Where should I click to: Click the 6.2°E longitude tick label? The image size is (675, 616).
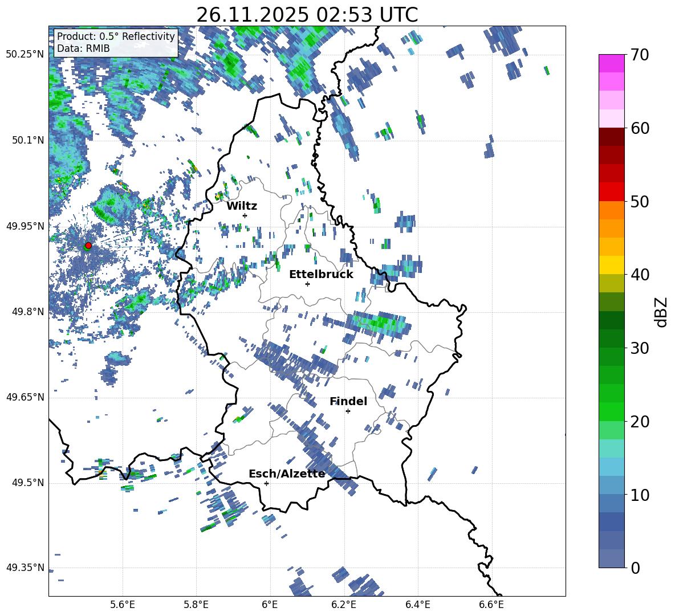pos(344,604)
